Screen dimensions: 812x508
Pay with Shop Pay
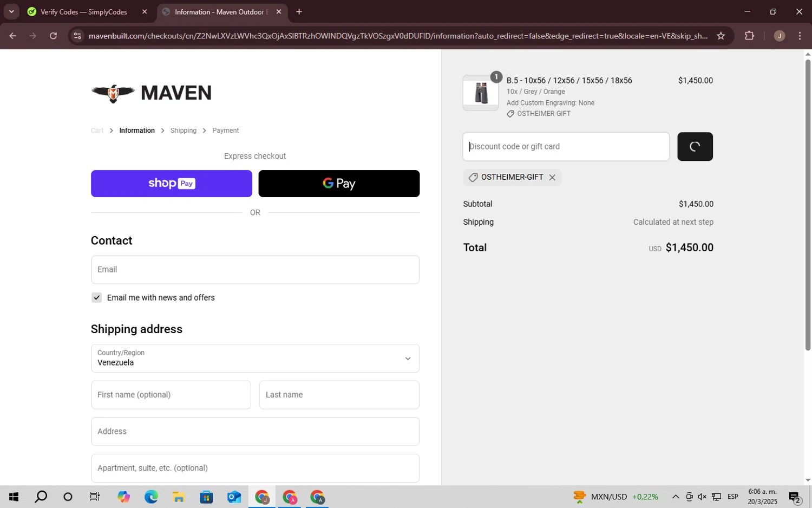(x=172, y=184)
